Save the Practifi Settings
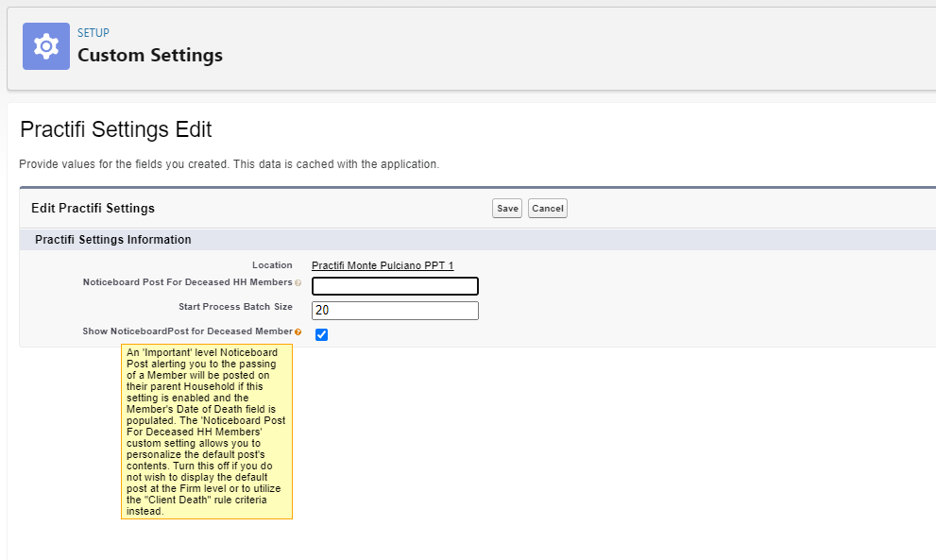 pos(507,209)
